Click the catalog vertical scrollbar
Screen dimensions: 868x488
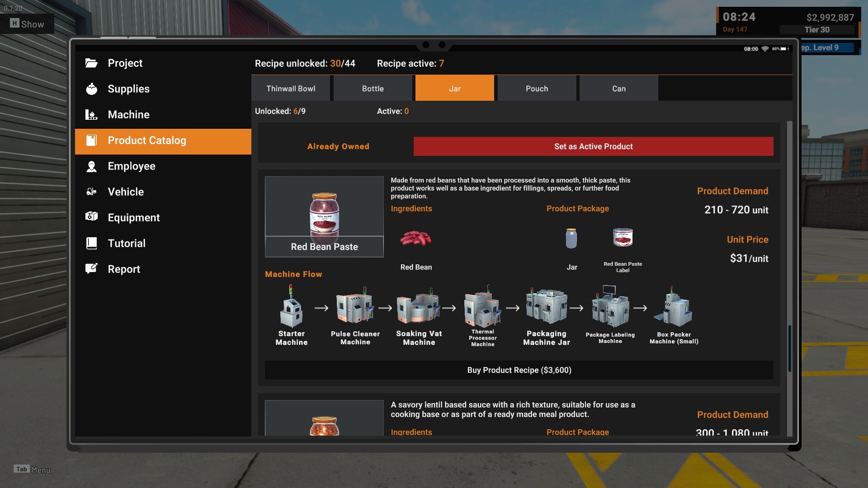coord(790,348)
